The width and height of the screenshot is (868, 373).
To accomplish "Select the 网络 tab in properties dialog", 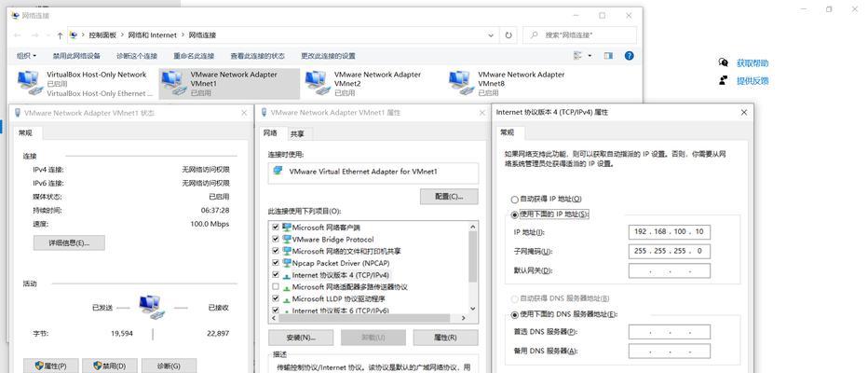I will (270, 133).
